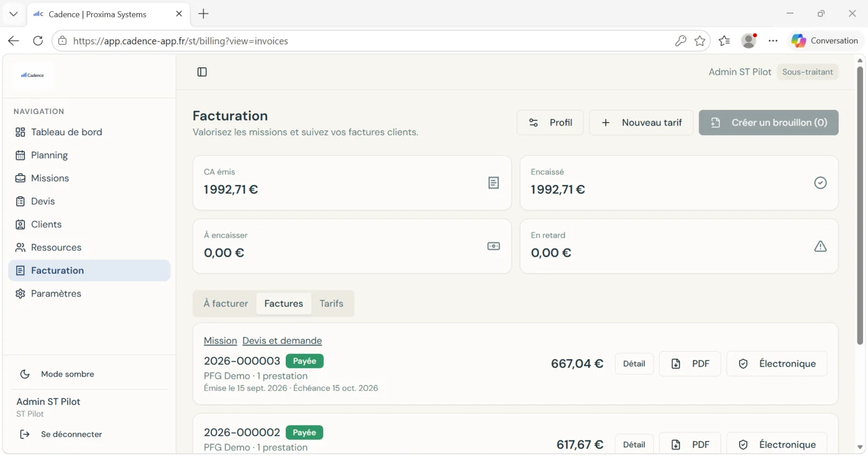Click the page vertical scrollbar
This screenshot has height=456, width=868.
pos(860,205)
